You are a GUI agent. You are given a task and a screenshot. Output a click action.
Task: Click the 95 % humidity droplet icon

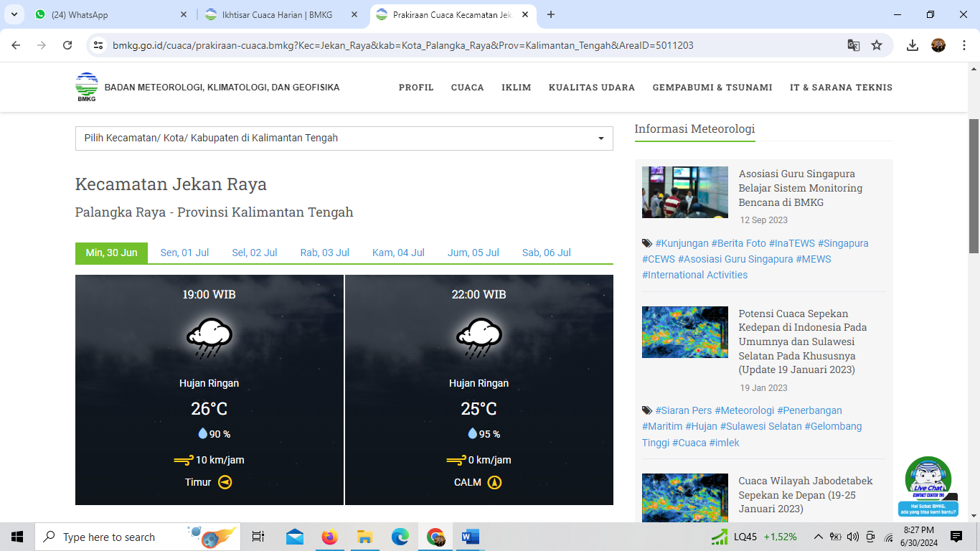pos(472,433)
